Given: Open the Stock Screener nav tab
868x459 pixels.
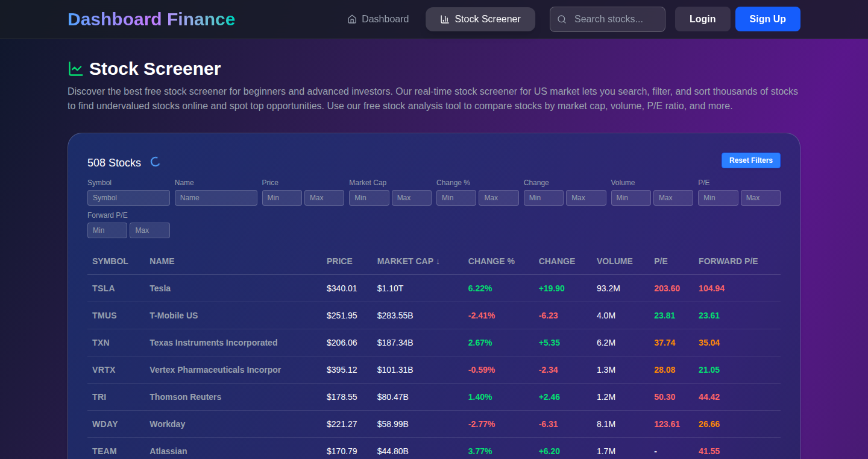Looking at the screenshot, I should [x=480, y=19].
